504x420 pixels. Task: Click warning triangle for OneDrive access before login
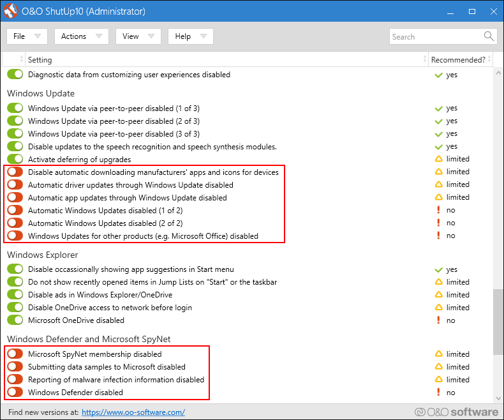click(438, 308)
